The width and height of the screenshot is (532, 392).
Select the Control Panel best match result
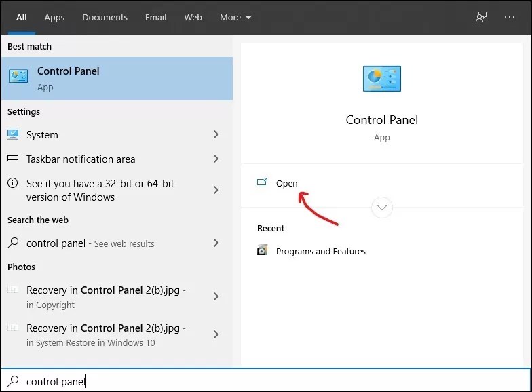click(117, 79)
